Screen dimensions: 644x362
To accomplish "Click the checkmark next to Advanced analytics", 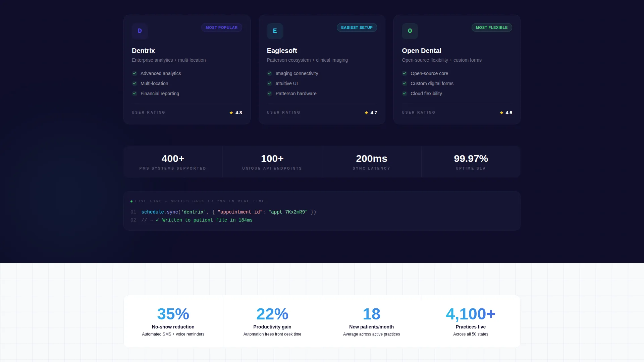I will pos(135,73).
